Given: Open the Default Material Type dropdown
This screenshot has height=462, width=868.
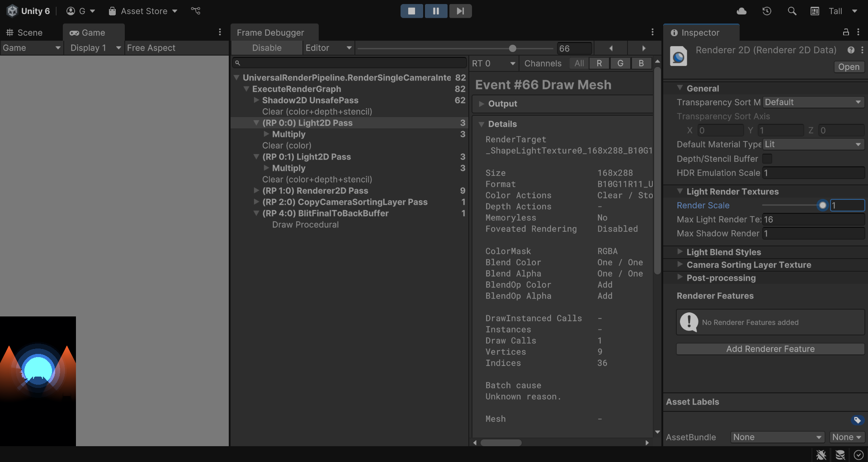Looking at the screenshot, I should [x=813, y=144].
